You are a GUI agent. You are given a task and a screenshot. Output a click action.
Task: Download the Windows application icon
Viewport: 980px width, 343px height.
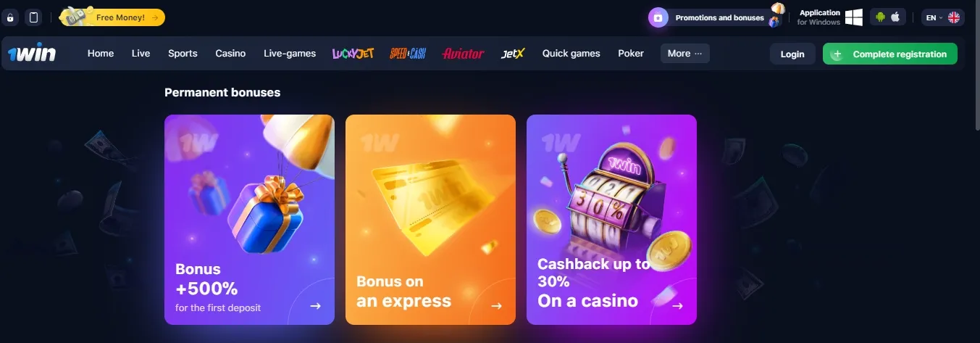click(854, 17)
